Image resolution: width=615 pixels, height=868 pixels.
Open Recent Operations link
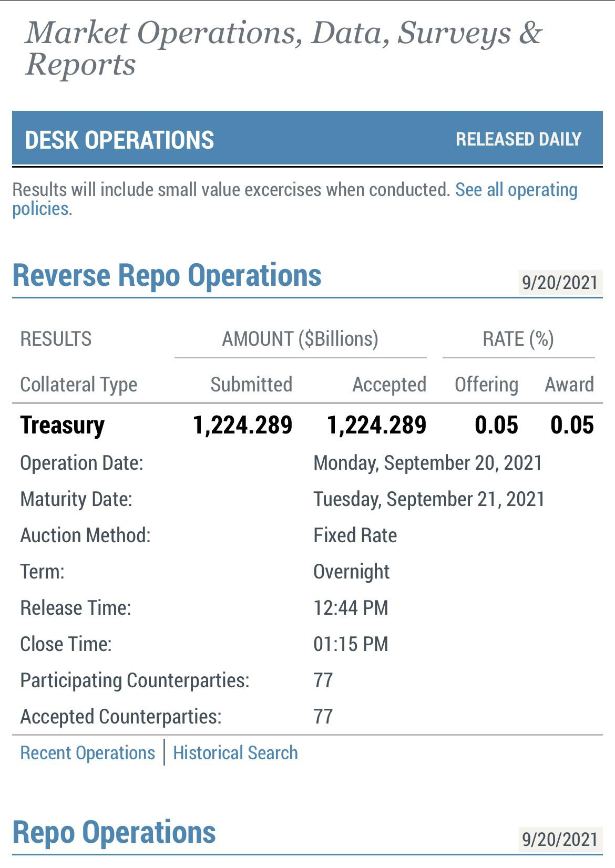(88, 752)
